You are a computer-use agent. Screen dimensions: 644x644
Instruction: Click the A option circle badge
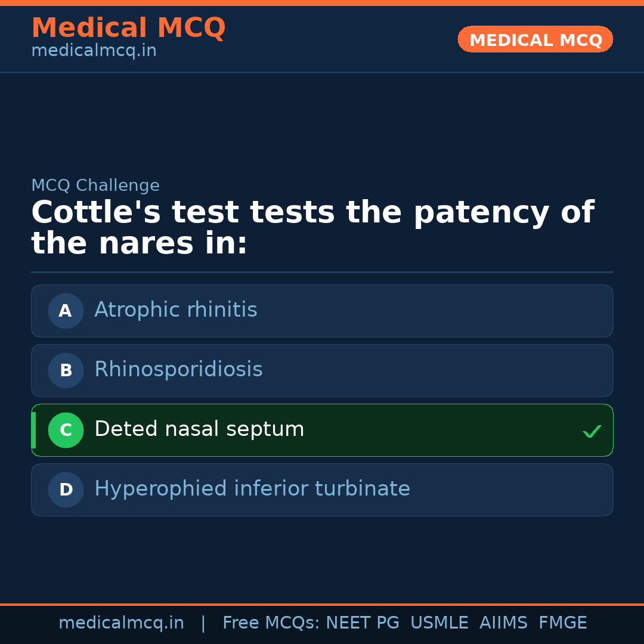click(66, 311)
